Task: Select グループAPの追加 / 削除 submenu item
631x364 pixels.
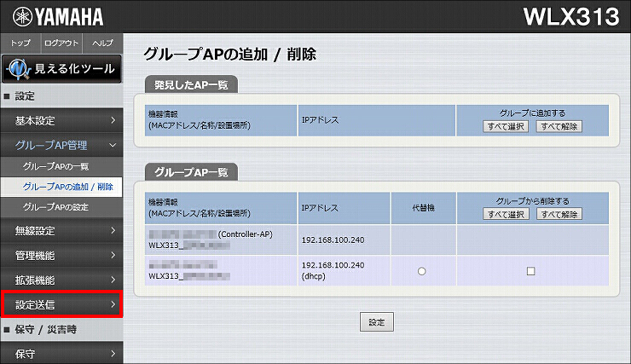Action: click(x=61, y=187)
